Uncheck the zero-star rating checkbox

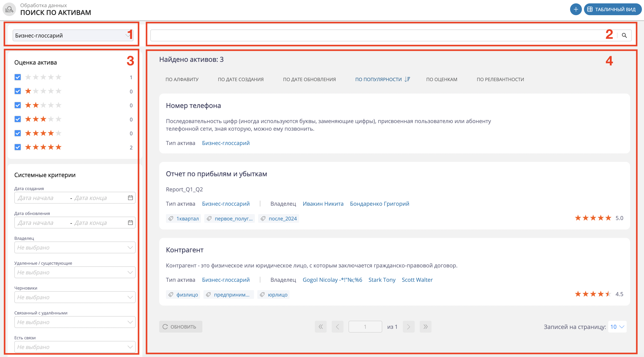tap(17, 77)
